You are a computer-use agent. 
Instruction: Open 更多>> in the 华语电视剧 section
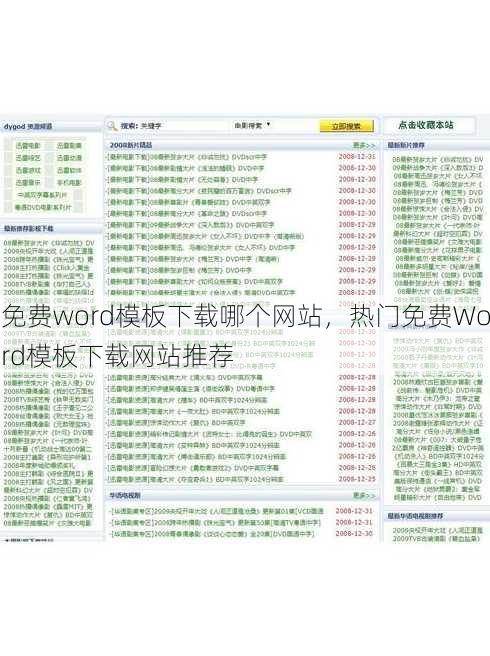coord(364,495)
